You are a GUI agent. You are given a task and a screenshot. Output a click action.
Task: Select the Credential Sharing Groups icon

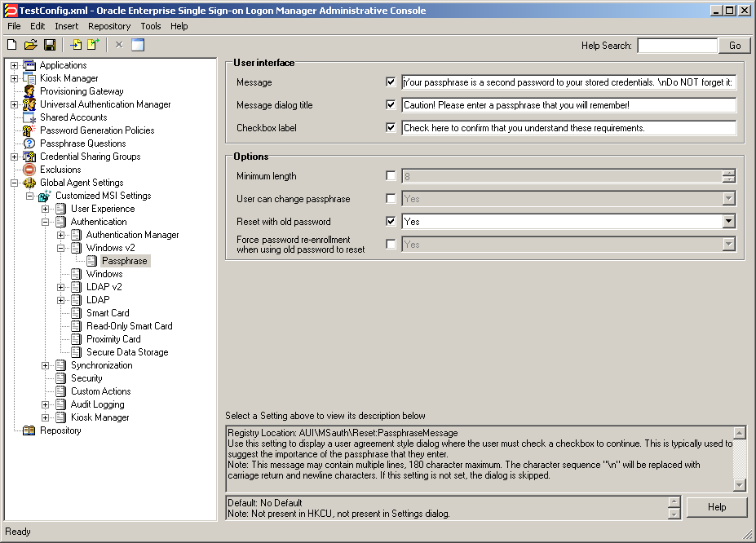click(x=29, y=156)
